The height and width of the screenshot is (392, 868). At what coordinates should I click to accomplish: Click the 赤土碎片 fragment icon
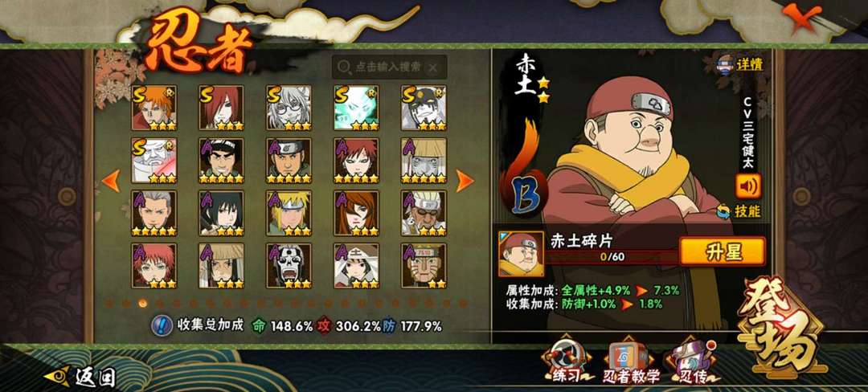pos(520,254)
